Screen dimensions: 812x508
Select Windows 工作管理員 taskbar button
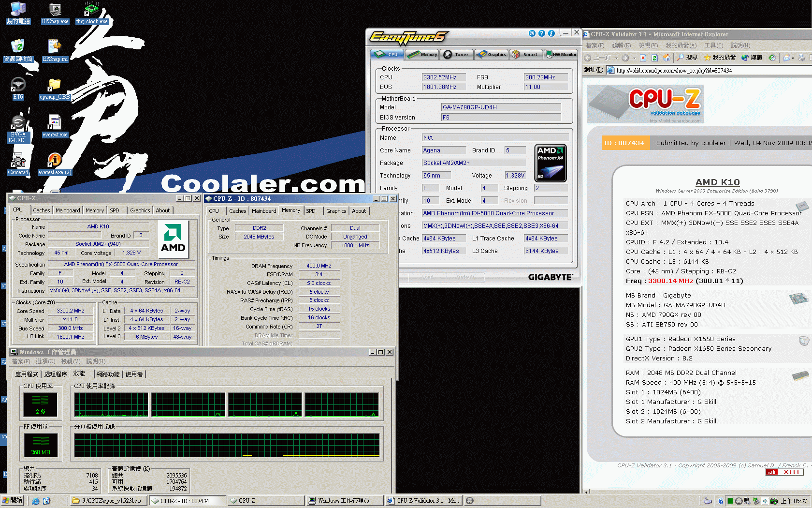tap(344, 501)
